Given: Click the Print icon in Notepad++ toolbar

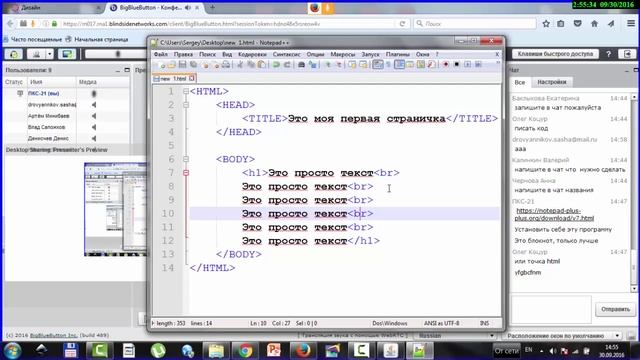Looking at the screenshot, I should 225,64.
